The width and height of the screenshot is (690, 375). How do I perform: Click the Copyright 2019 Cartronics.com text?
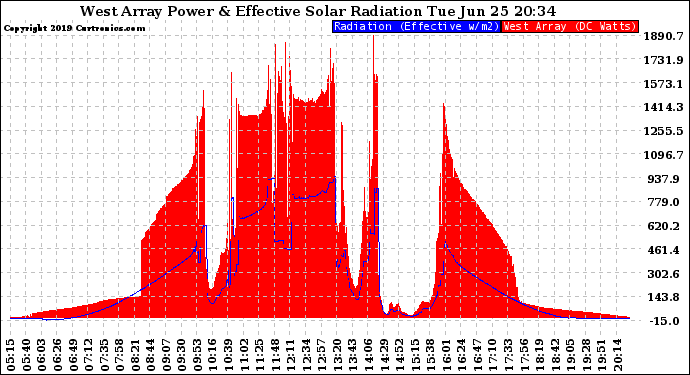pyautogui.click(x=74, y=28)
